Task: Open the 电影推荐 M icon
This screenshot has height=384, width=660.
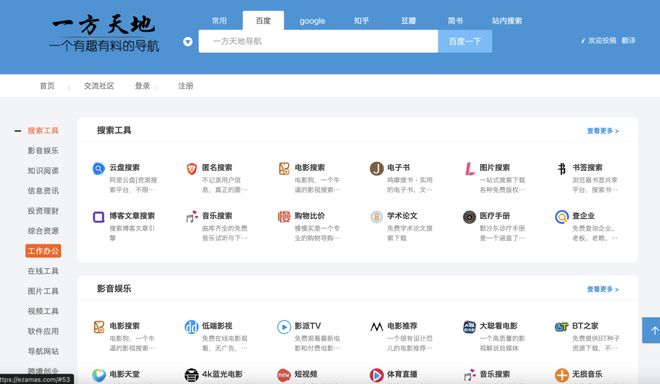Action: click(x=377, y=327)
